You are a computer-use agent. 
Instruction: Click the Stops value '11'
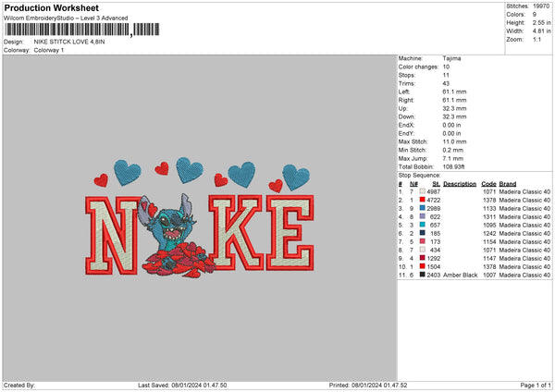[x=446, y=75]
